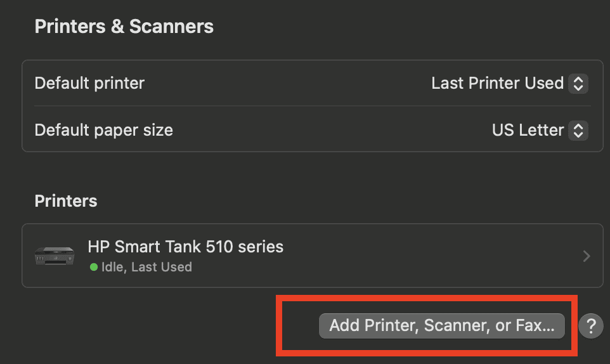
Task: Select the Default paper size settings row
Action: coord(313,129)
